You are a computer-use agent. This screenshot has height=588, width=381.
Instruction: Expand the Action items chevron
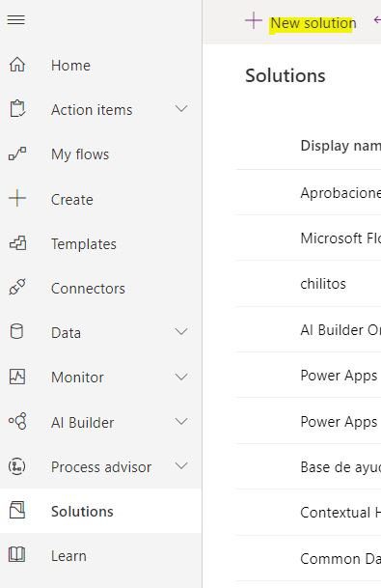[181, 109]
